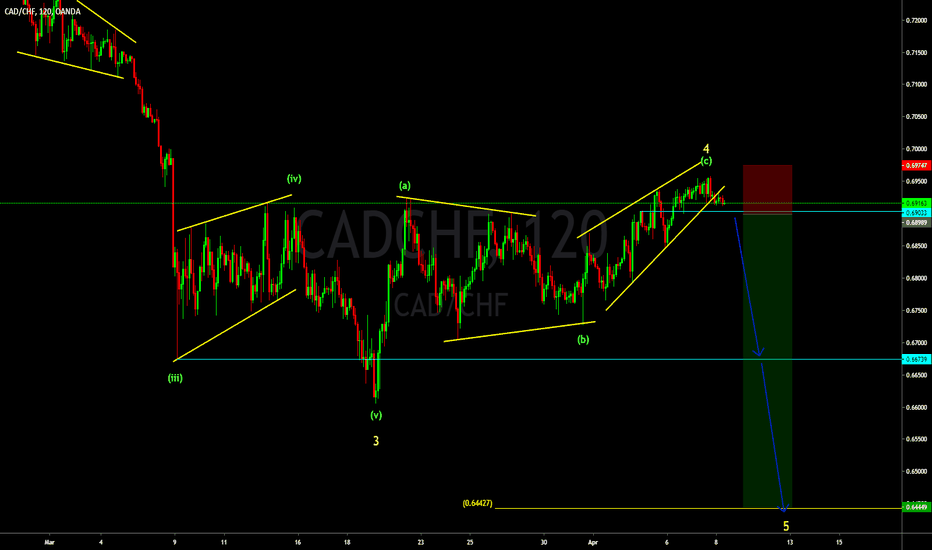Click the yellow wave 5 label
Image resolution: width=932 pixels, height=550 pixels.
pyautogui.click(x=786, y=526)
